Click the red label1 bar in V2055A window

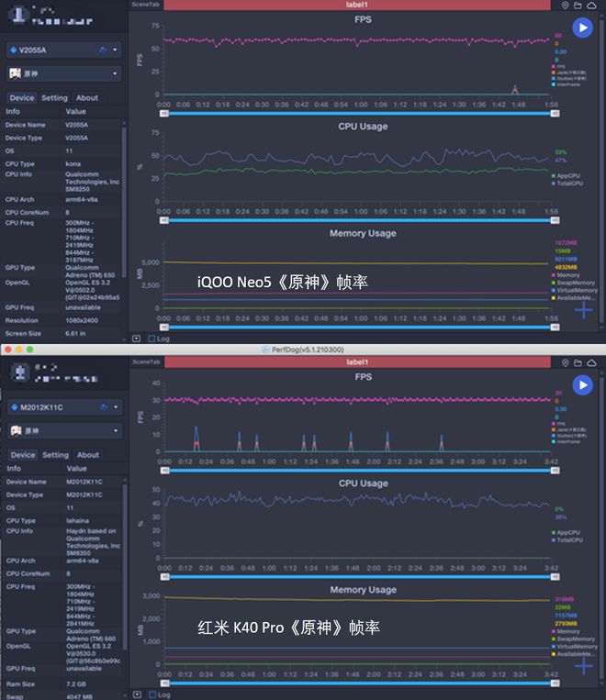357,5
